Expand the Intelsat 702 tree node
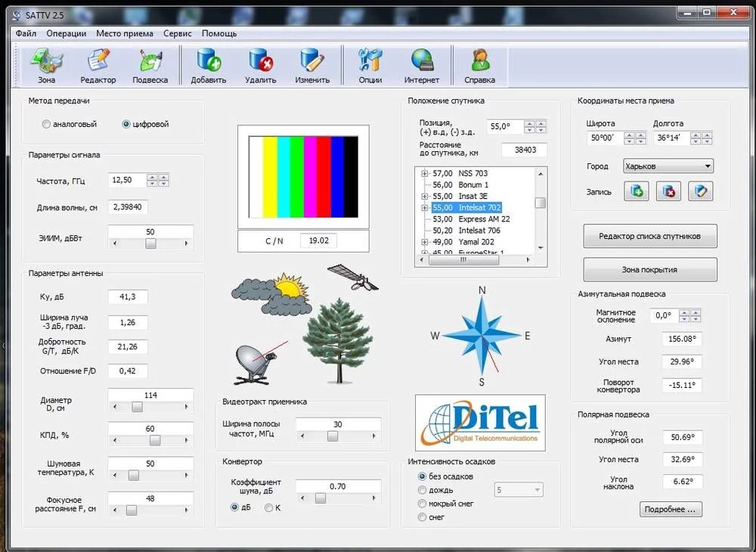 [x=425, y=208]
